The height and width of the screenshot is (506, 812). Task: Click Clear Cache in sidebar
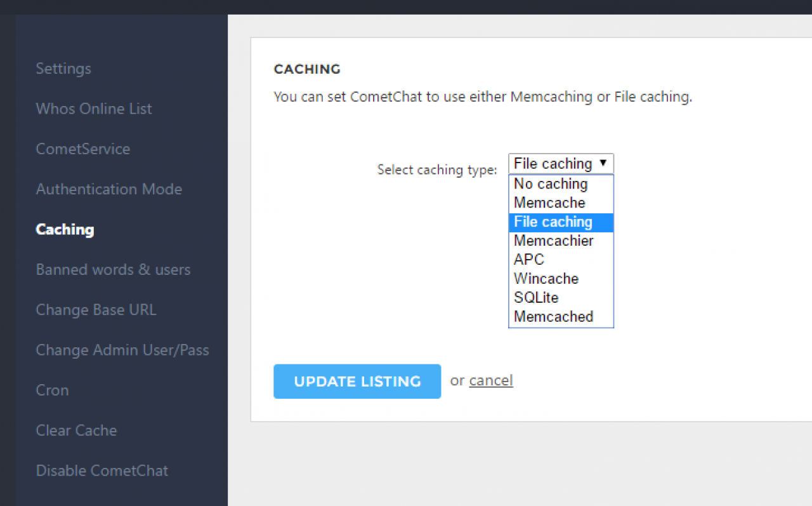[76, 430]
